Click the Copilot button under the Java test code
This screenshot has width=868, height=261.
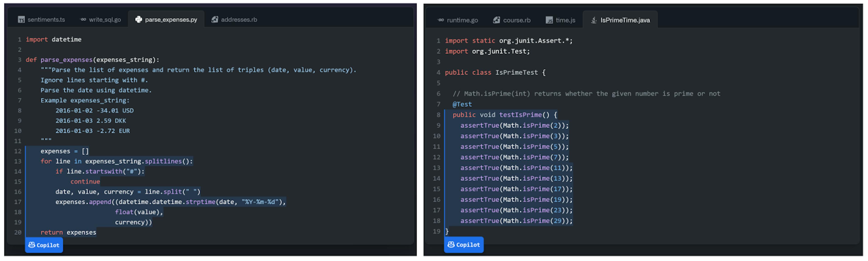464,245
